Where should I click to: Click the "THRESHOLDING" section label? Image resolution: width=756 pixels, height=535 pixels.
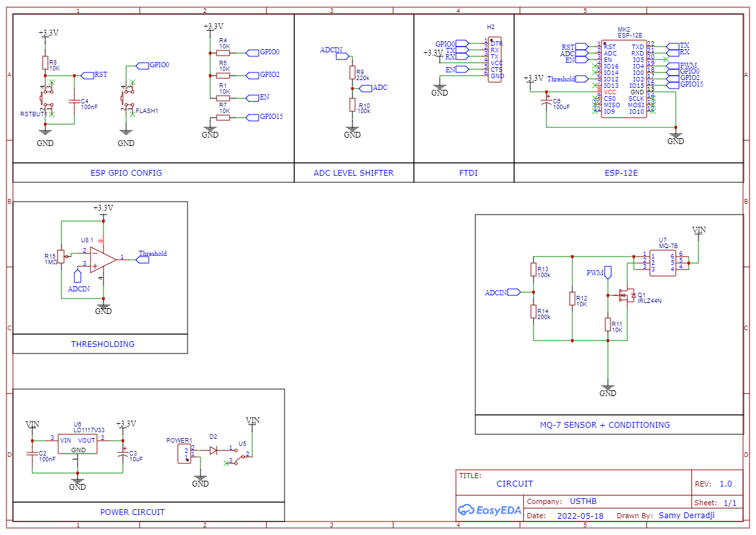[103, 344]
